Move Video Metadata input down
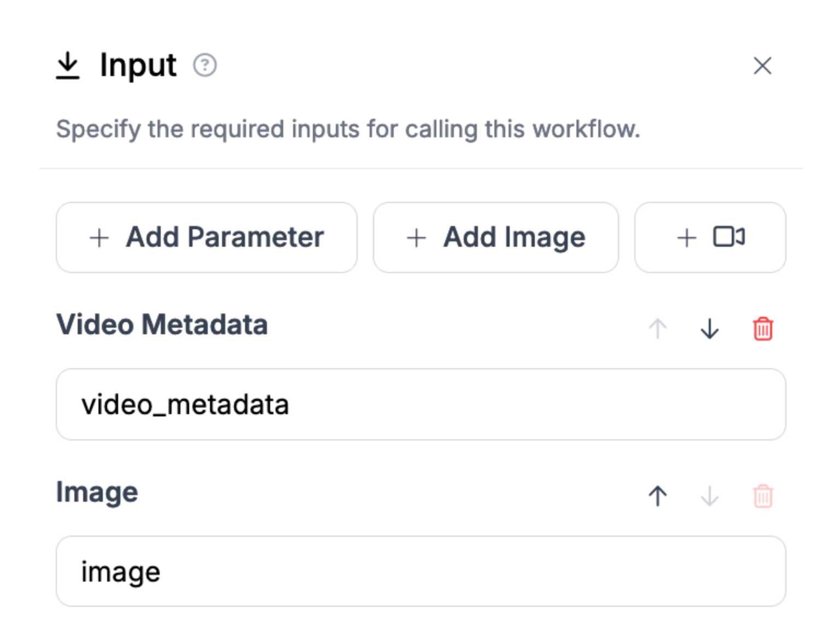840x627 pixels. click(x=710, y=329)
